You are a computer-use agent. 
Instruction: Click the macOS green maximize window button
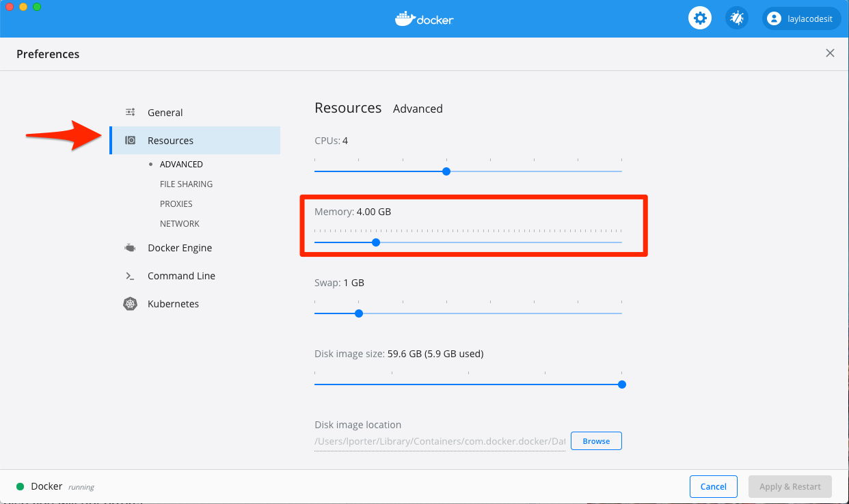pos(37,7)
